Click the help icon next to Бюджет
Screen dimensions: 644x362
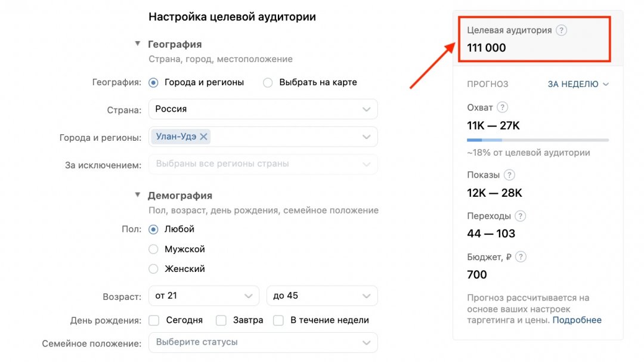(x=521, y=257)
